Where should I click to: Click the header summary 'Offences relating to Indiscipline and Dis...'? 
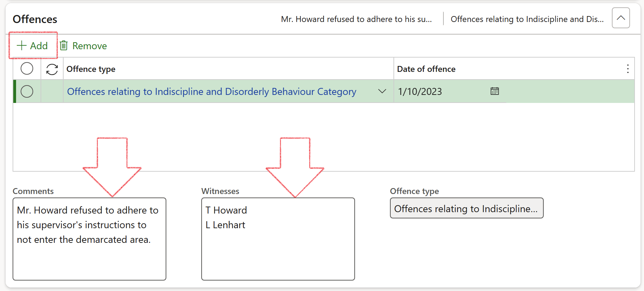click(527, 19)
